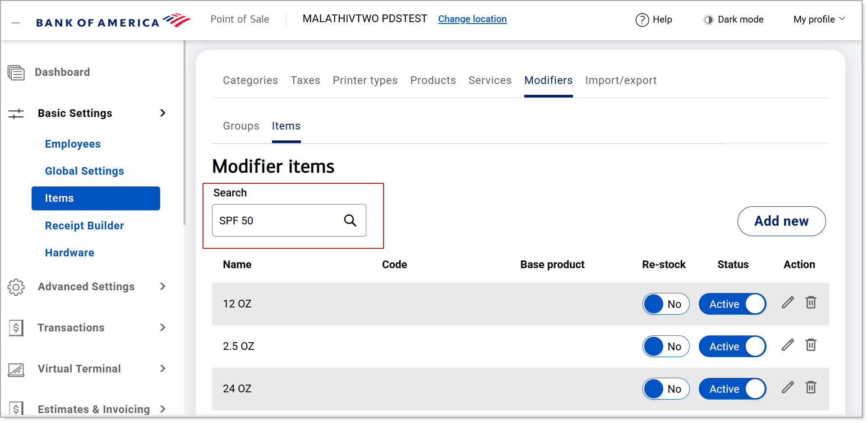Click the Base product column header
This screenshot has height=423, width=868.
[552, 265]
